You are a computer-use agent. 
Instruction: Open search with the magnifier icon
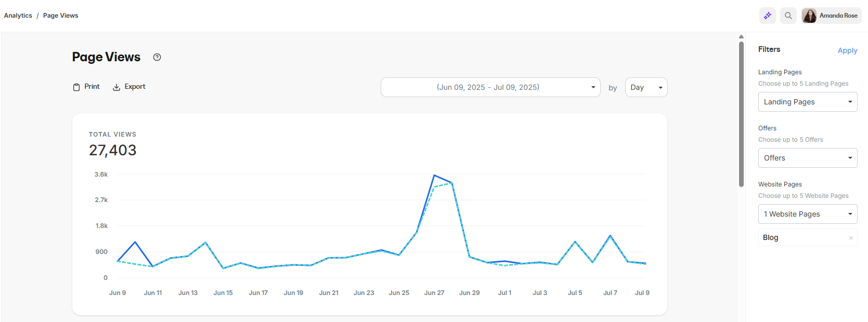[788, 16]
